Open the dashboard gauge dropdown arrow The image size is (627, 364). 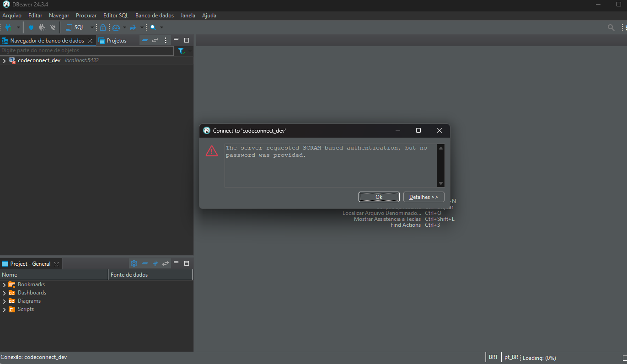point(124,27)
